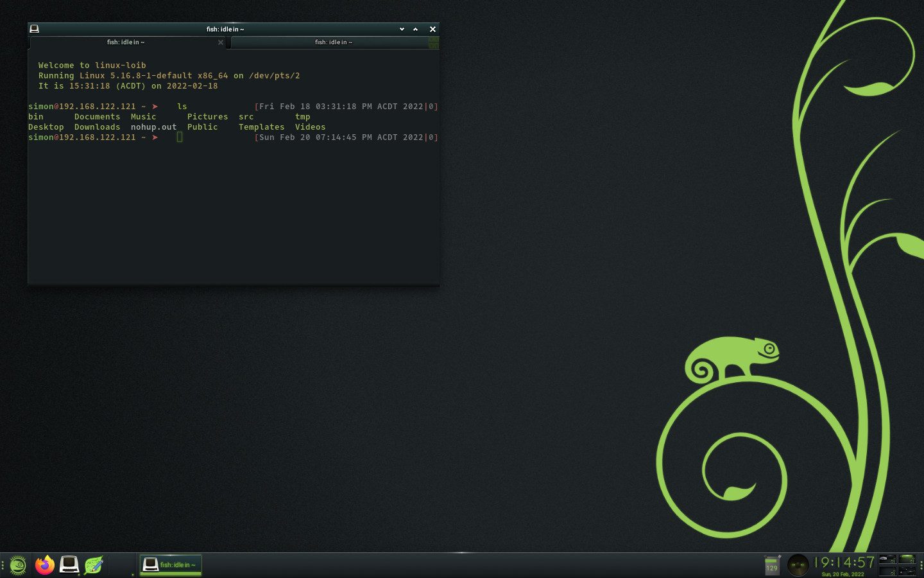Minimize the terminal window
The height and width of the screenshot is (578, 924).
tap(402, 29)
